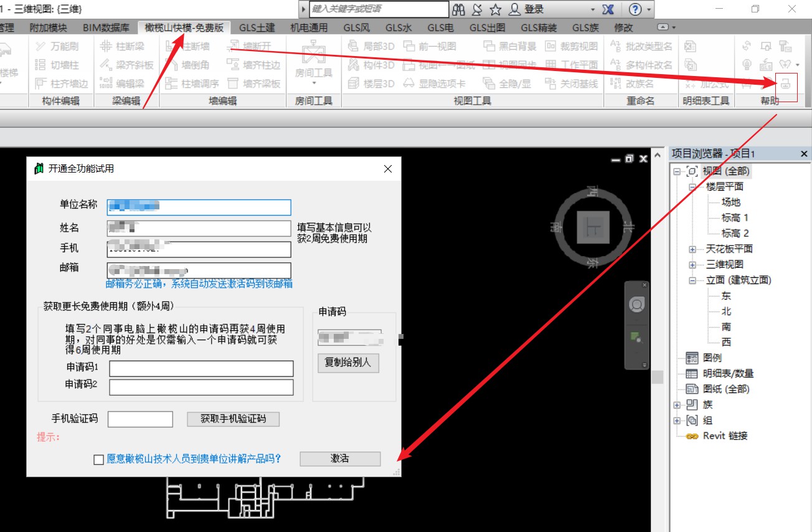Select the 裁剪视图 tool

(x=571, y=46)
